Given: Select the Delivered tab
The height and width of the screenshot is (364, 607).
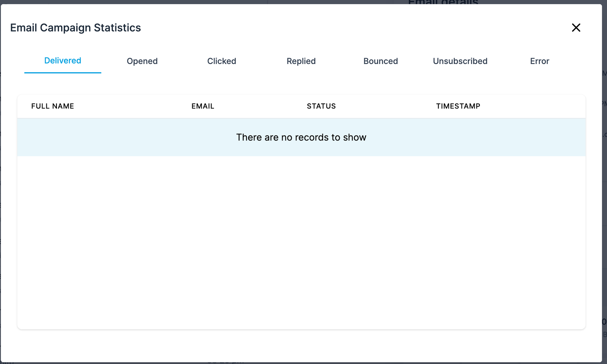Looking at the screenshot, I should point(63,61).
